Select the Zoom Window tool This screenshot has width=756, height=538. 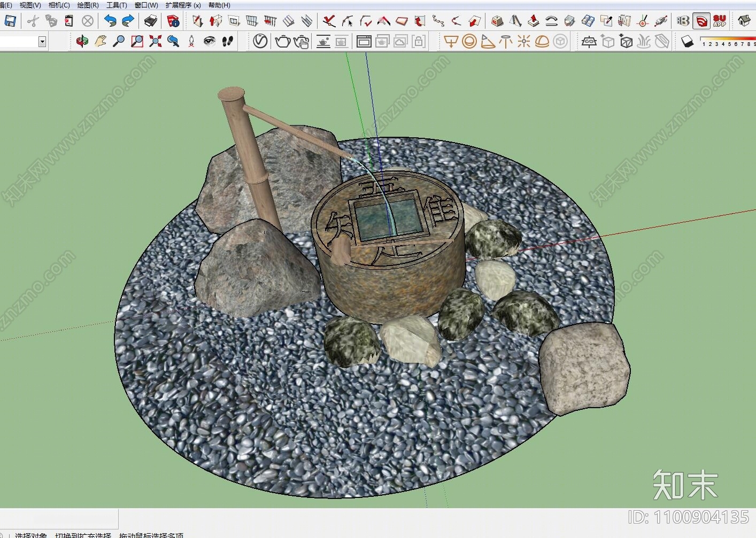click(137, 41)
